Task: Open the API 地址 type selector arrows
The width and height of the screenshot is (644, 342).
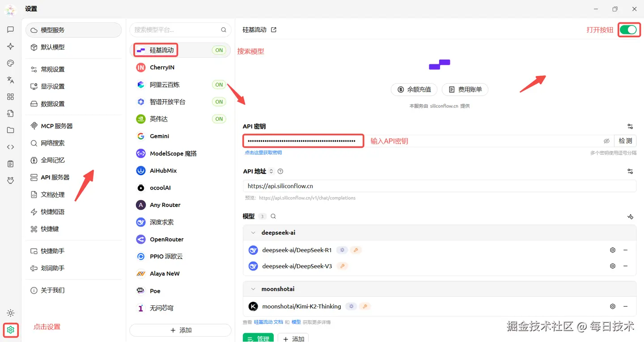Action: (271, 171)
